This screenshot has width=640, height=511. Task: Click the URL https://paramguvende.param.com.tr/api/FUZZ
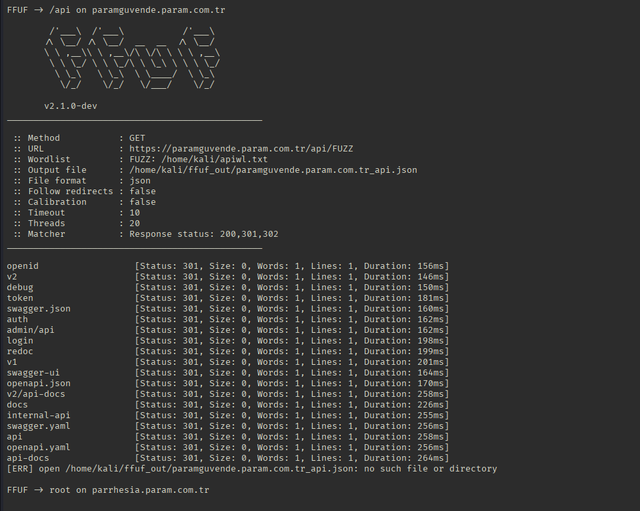241,149
